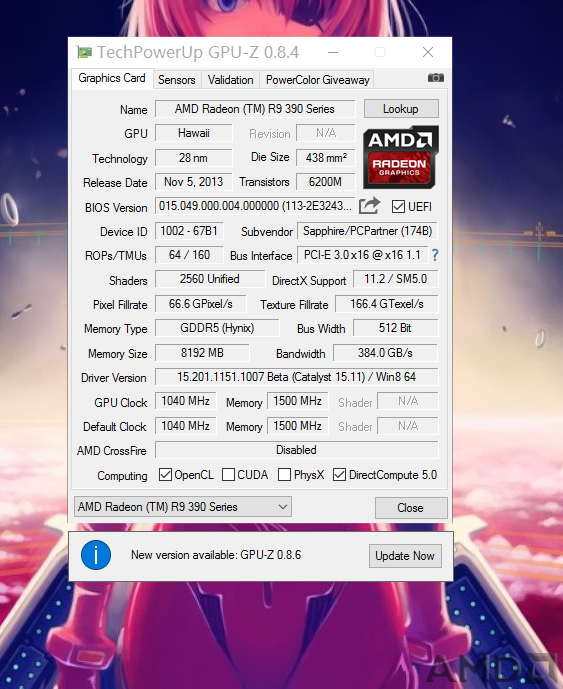Click the GPU-Z app icon in title bar
This screenshot has height=689, width=563.
84,53
